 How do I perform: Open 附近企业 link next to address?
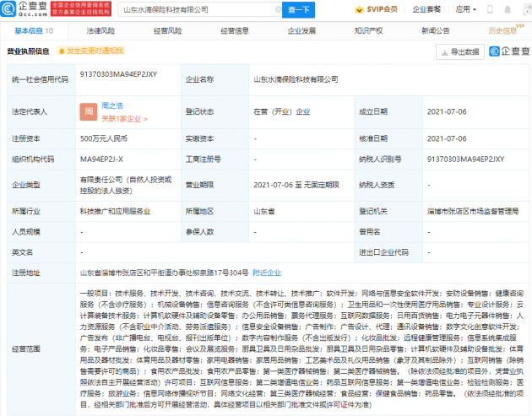[266, 273]
